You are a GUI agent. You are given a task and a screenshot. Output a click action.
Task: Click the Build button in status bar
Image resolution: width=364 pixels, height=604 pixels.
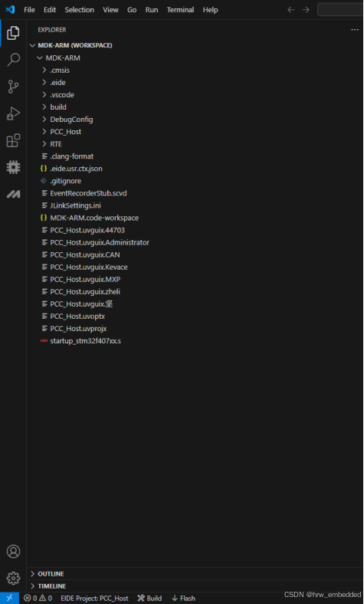click(x=150, y=598)
